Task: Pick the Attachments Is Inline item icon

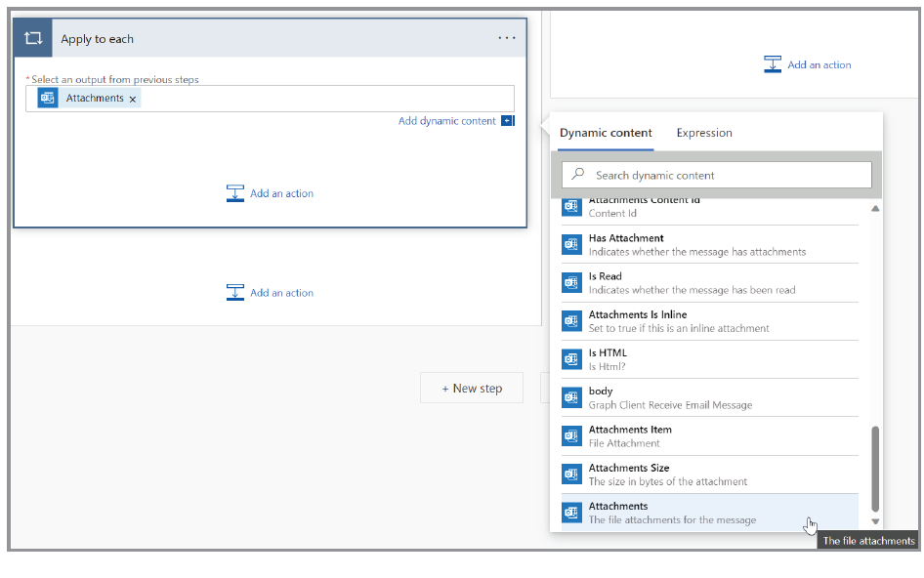Action: point(571,321)
